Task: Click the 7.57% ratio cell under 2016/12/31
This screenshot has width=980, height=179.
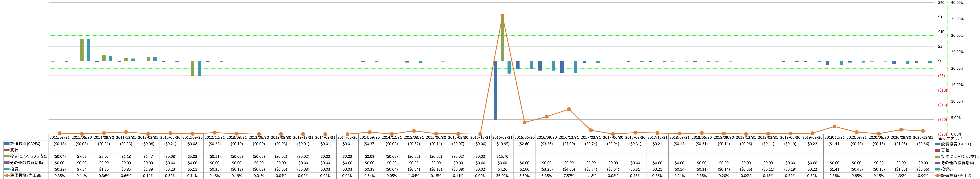Action: point(568,175)
